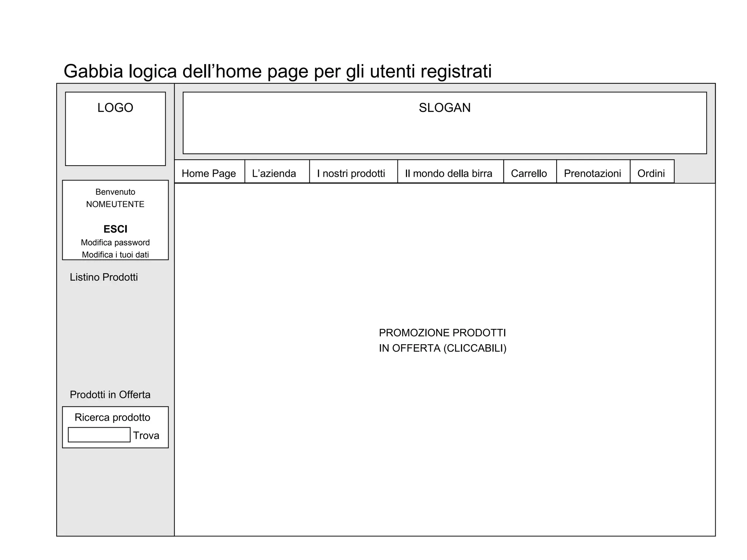
Task: Select I nostri prodotti tab
Action: tap(351, 173)
